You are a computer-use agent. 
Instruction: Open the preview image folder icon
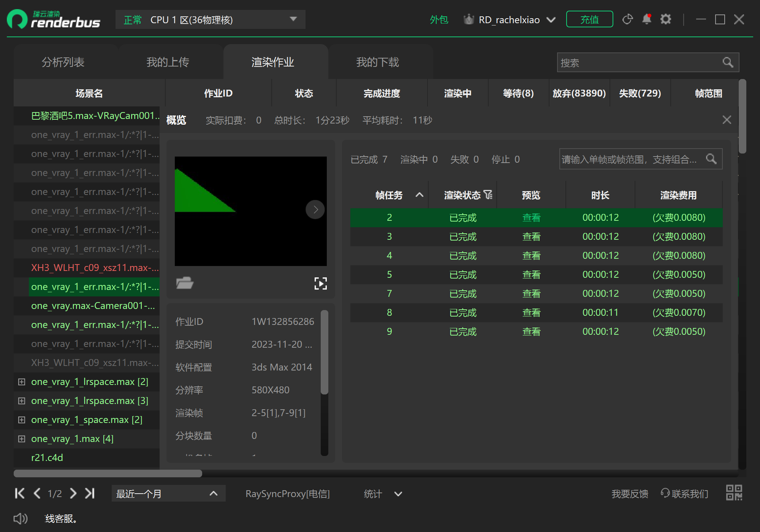click(185, 283)
